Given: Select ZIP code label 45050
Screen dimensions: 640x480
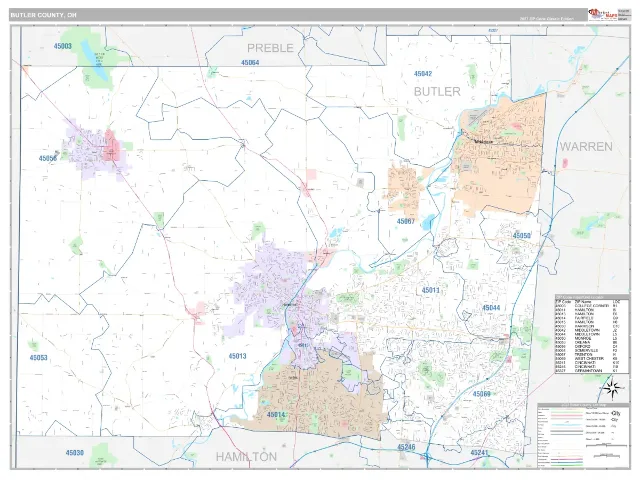Looking at the screenshot, I should 522,236.
